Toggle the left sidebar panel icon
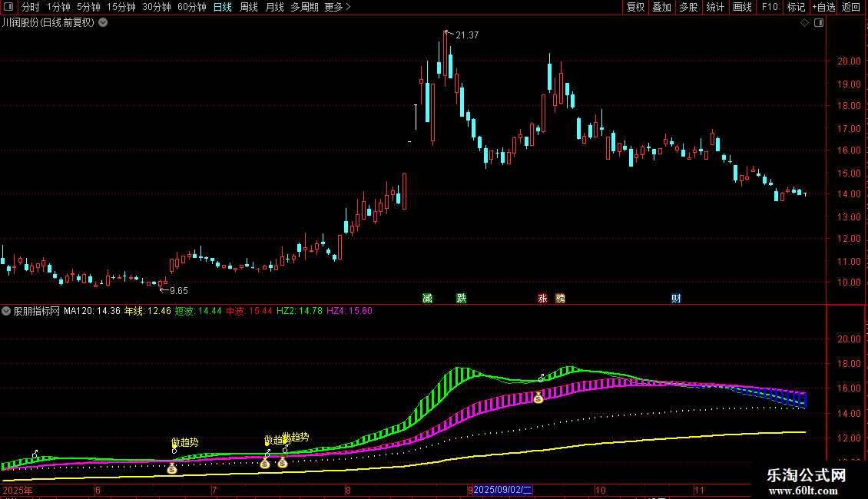This screenshot has width=868, height=499. 8,7
